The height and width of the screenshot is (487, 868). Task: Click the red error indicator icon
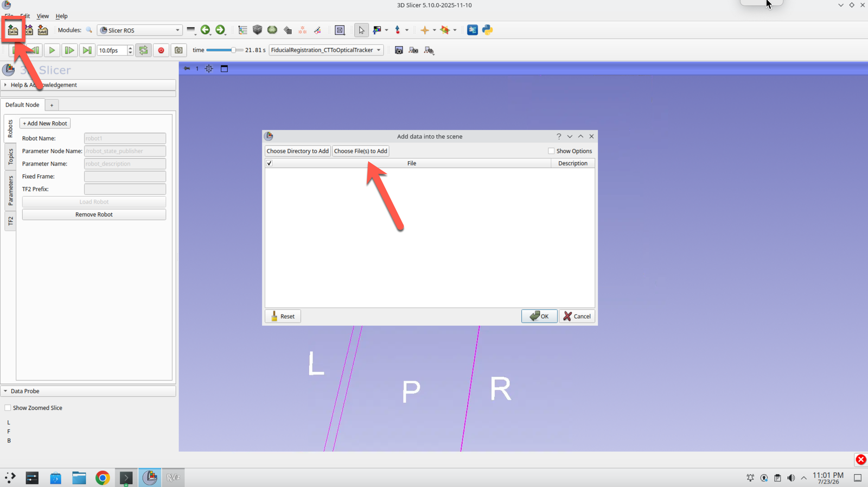tap(861, 459)
